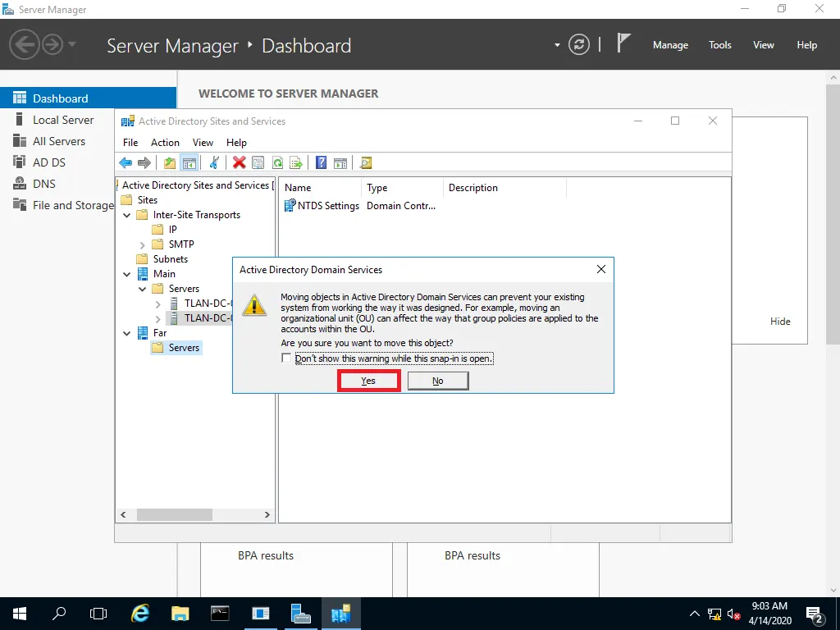840x630 pixels.
Task: Click tree horizontal scrollbar left arrow
Action: click(x=123, y=515)
